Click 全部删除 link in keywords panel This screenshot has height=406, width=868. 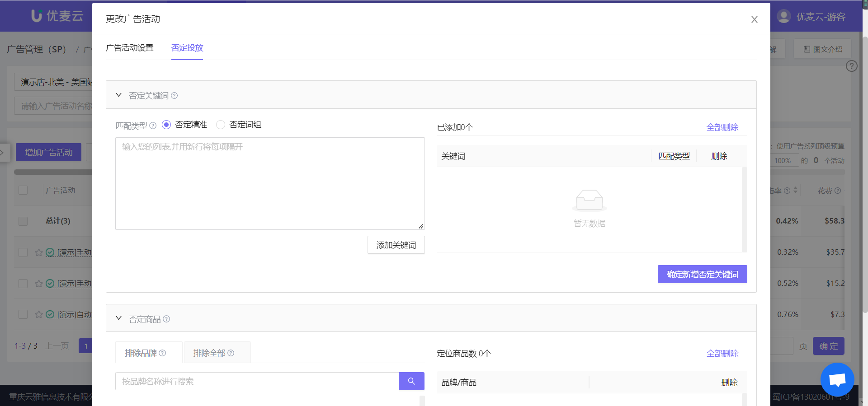point(722,127)
